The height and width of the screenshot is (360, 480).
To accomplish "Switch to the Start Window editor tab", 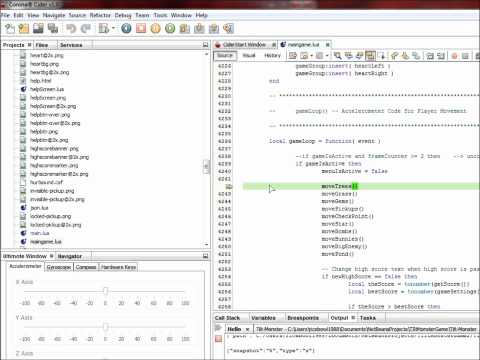I will (244, 44).
